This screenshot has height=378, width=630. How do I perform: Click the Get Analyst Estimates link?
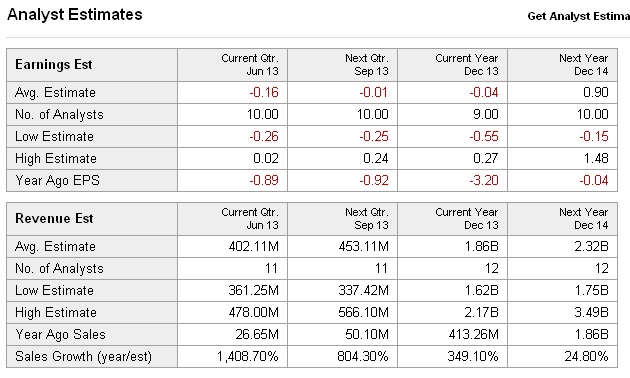(x=579, y=16)
